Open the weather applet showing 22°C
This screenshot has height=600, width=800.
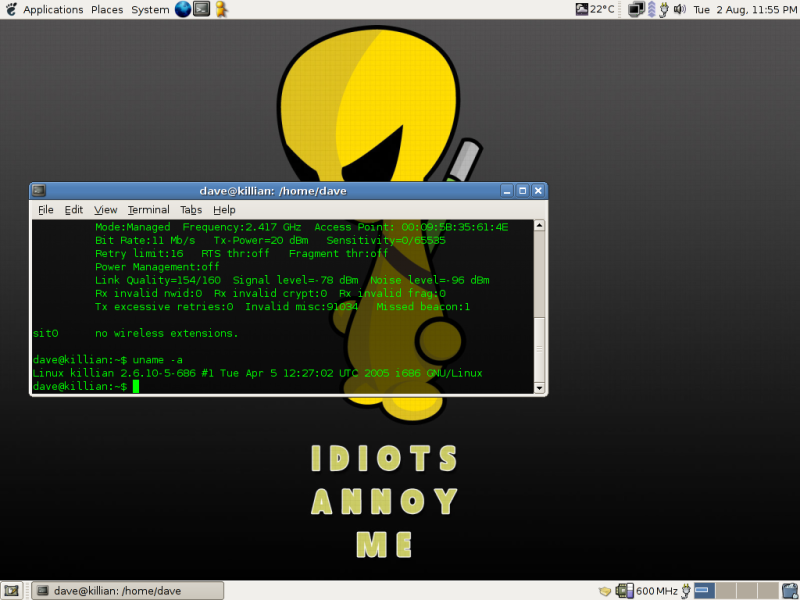[595, 9]
